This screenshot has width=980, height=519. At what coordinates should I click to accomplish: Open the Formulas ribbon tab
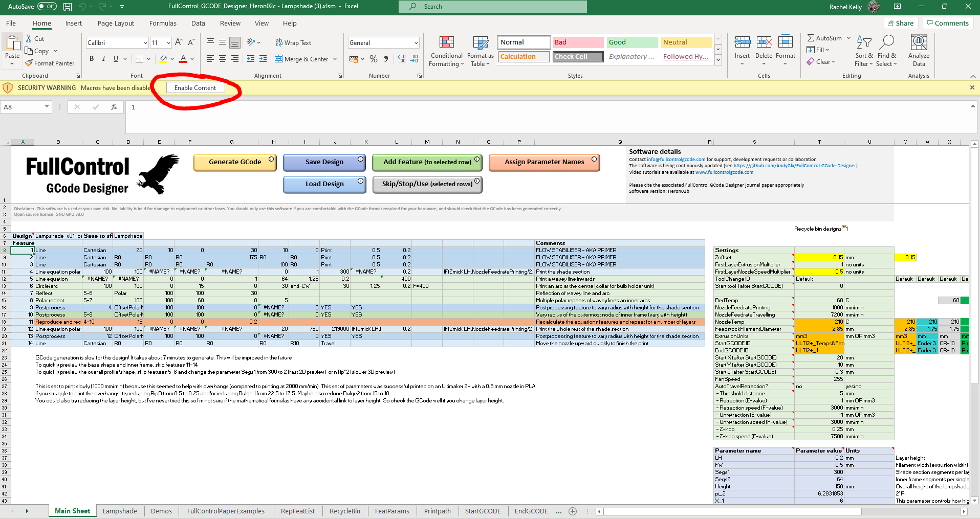pyautogui.click(x=163, y=24)
